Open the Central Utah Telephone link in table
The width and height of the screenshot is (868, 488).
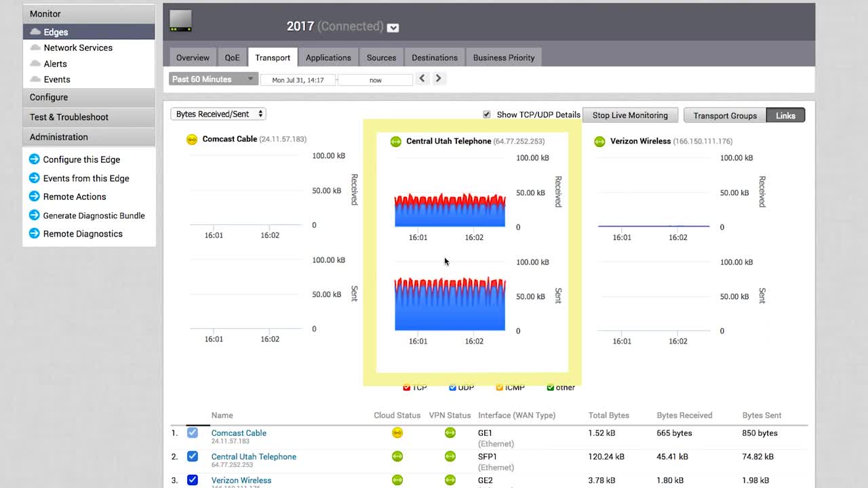click(254, 457)
